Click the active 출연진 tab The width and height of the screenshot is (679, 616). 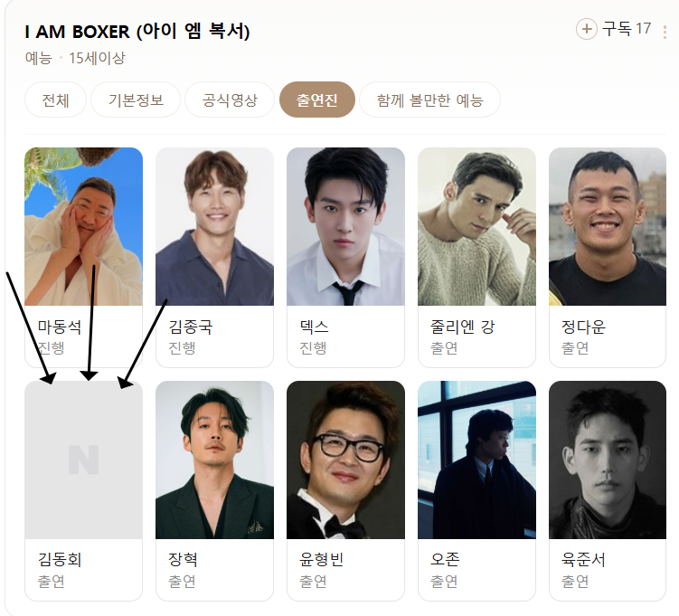click(x=317, y=100)
